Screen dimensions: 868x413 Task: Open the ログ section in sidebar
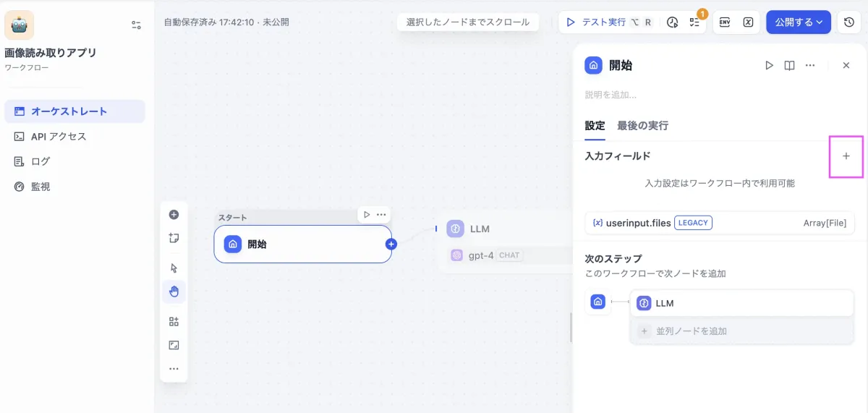point(41,161)
